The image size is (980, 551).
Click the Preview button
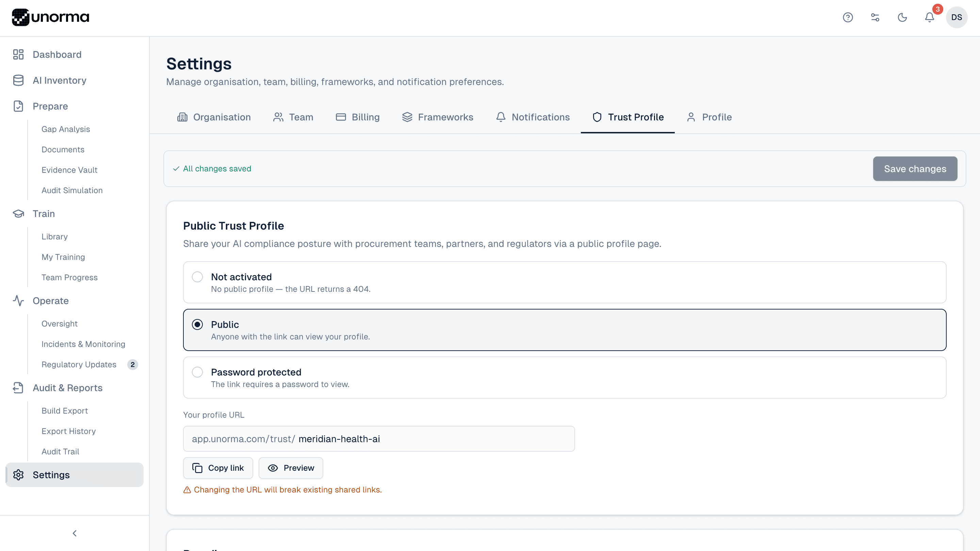(291, 468)
